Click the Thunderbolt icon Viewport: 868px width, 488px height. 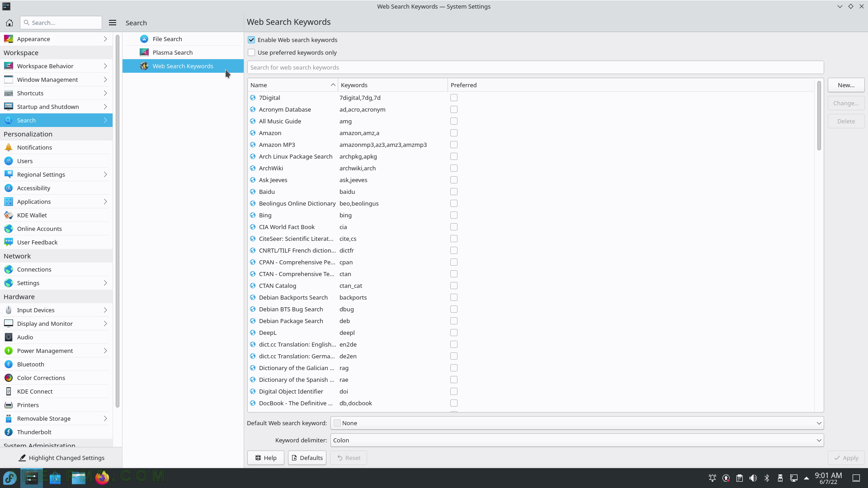pyautogui.click(x=9, y=432)
